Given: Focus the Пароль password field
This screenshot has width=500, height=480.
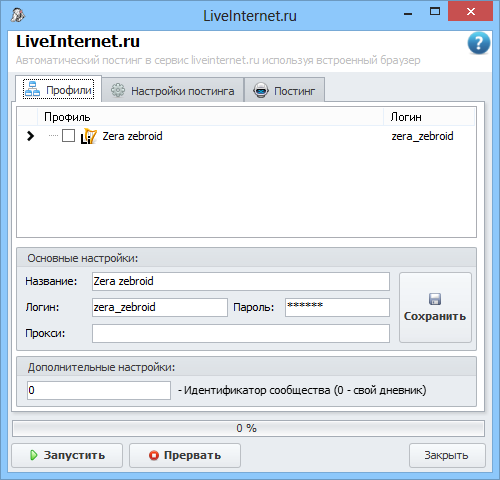Looking at the screenshot, I should pos(337,307).
